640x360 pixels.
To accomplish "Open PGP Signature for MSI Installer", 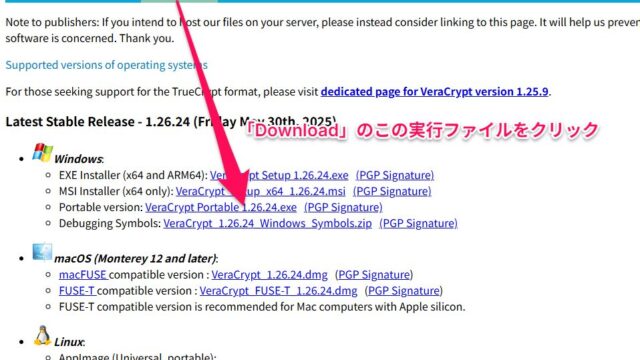I will 392,191.
